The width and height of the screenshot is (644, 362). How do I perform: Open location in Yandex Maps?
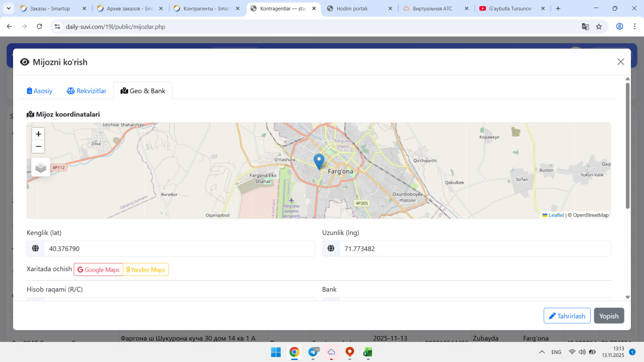pyautogui.click(x=146, y=270)
